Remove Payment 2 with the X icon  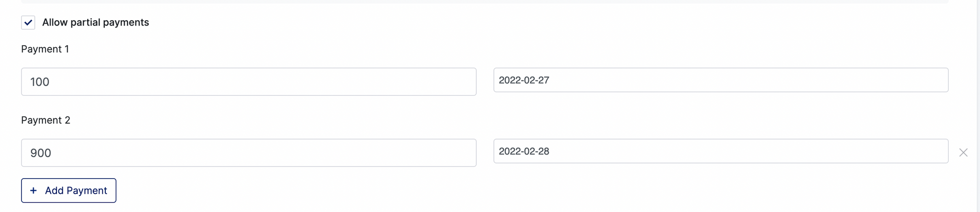(x=963, y=153)
